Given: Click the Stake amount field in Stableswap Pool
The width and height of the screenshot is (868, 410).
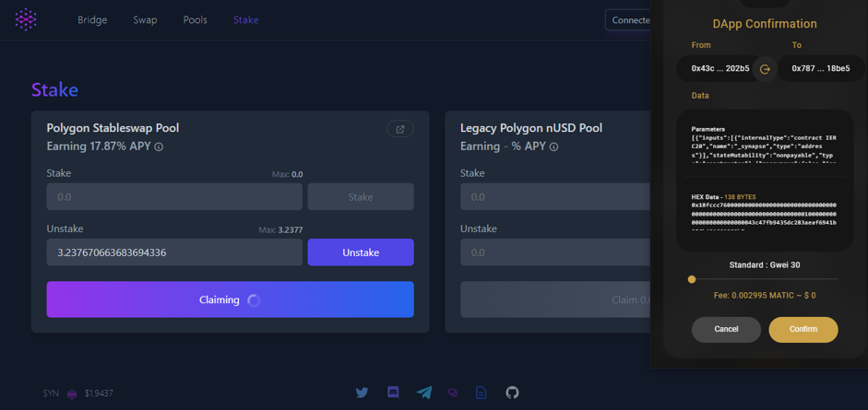Looking at the screenshot, I should point(174,196).
